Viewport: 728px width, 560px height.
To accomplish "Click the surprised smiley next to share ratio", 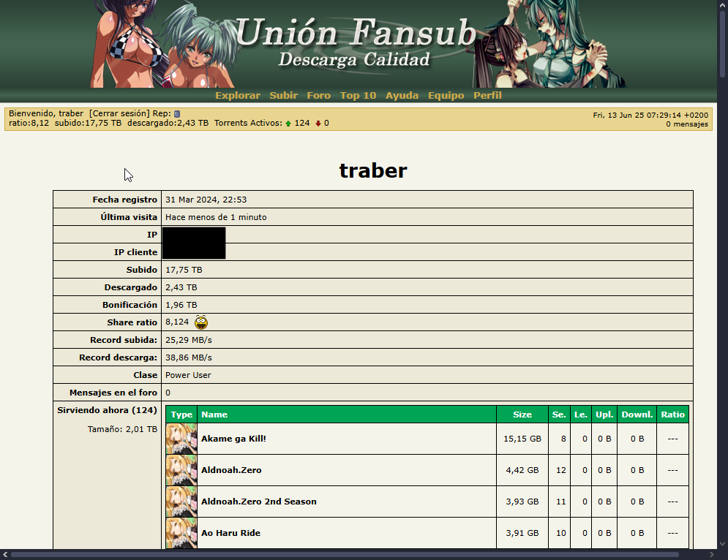I will (201, 322).
